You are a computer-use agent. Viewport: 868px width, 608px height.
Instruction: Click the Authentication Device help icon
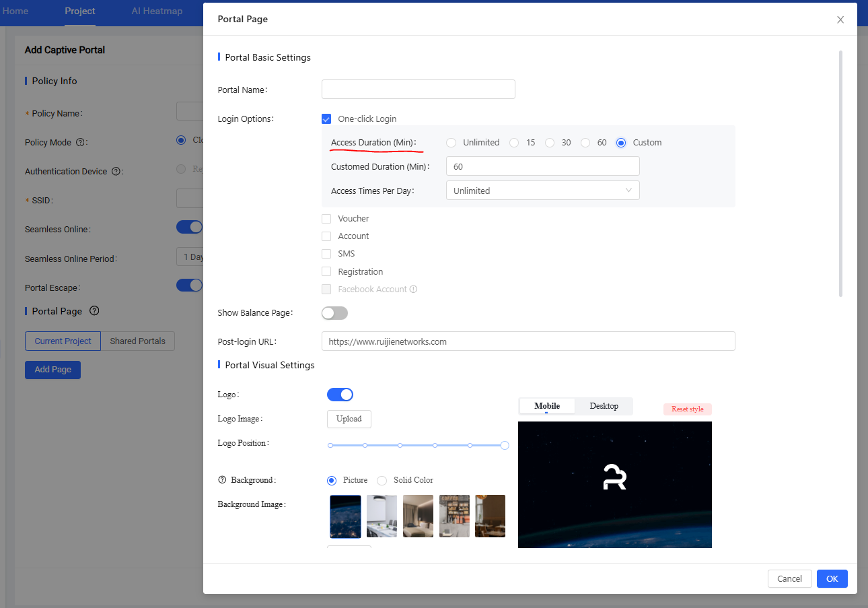pos(116,172)
